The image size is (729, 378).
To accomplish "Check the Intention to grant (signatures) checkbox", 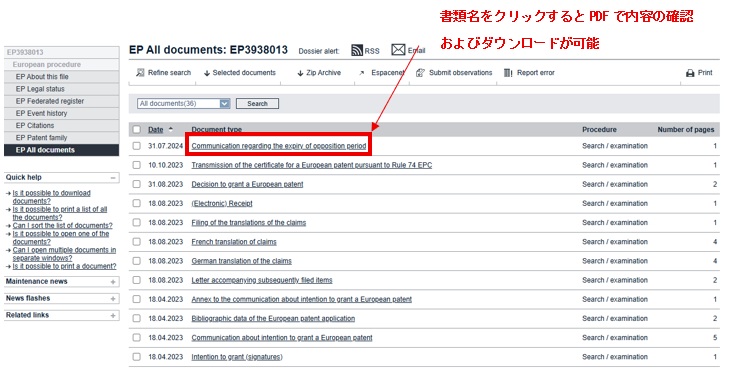I will coord(136,357).
